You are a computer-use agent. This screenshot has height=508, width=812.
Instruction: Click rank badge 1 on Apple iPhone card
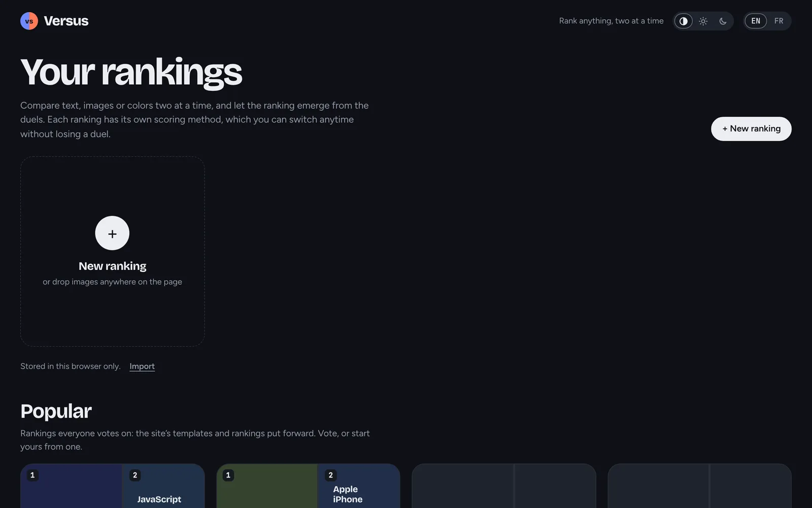228,475
